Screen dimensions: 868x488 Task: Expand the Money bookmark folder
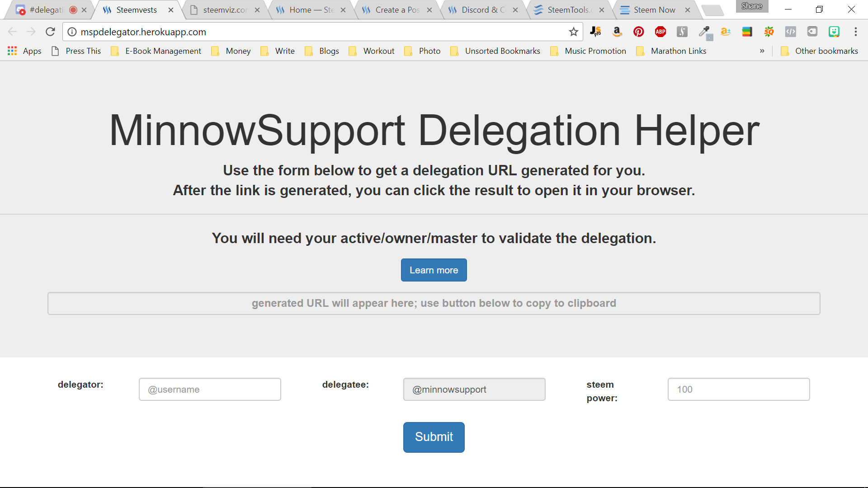pos(231,51)
